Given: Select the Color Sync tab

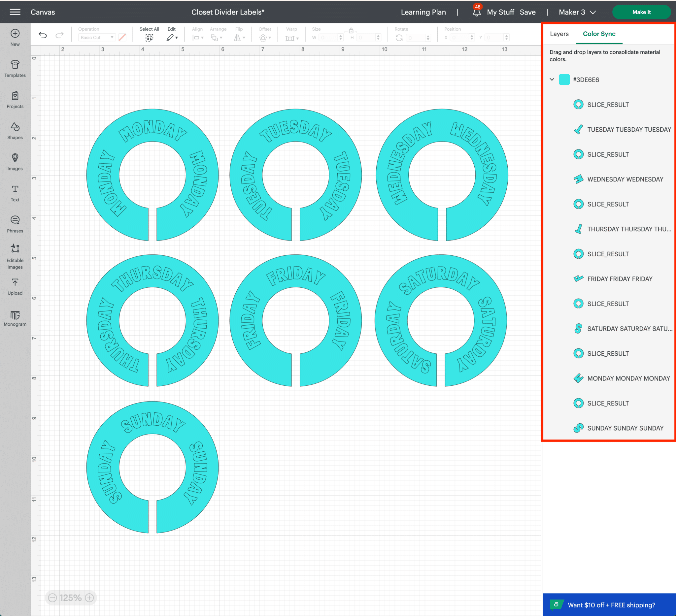Looking at the screenshot, I should [599, 34].
